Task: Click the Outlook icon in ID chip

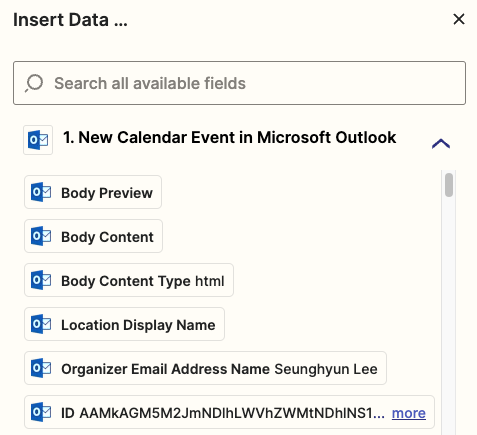Action: point(41,412)
